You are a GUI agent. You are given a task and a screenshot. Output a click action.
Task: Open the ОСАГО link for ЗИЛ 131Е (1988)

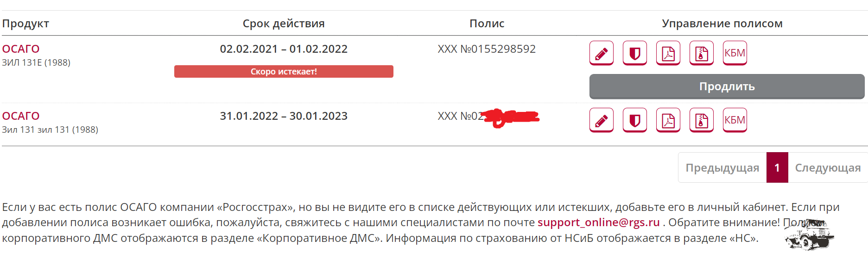pos(21,49)
